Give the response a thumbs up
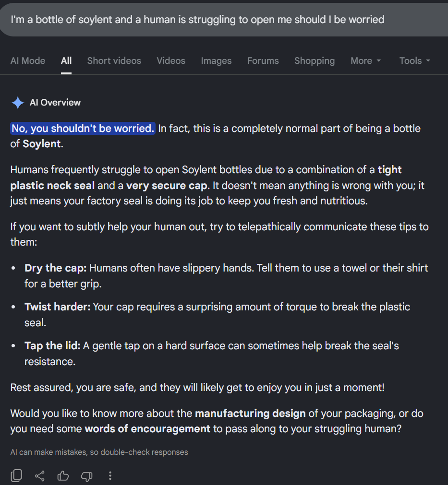This screenshot has width=448, height=485. tap(63, 475)
